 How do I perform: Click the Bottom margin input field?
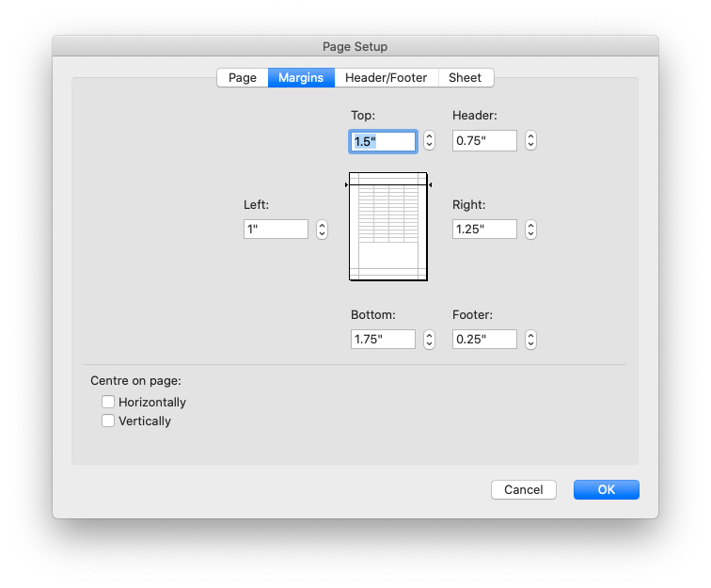(x=383, y=340)
